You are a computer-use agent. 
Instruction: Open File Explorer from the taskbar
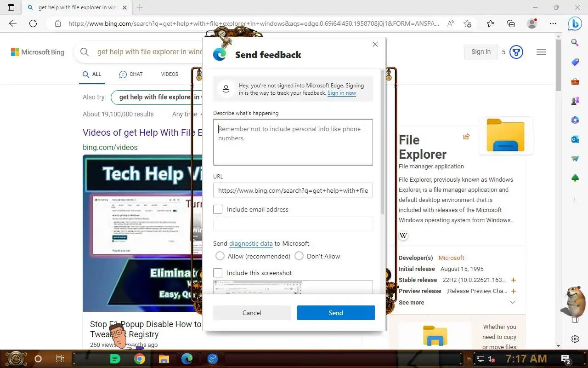[164, 359]
